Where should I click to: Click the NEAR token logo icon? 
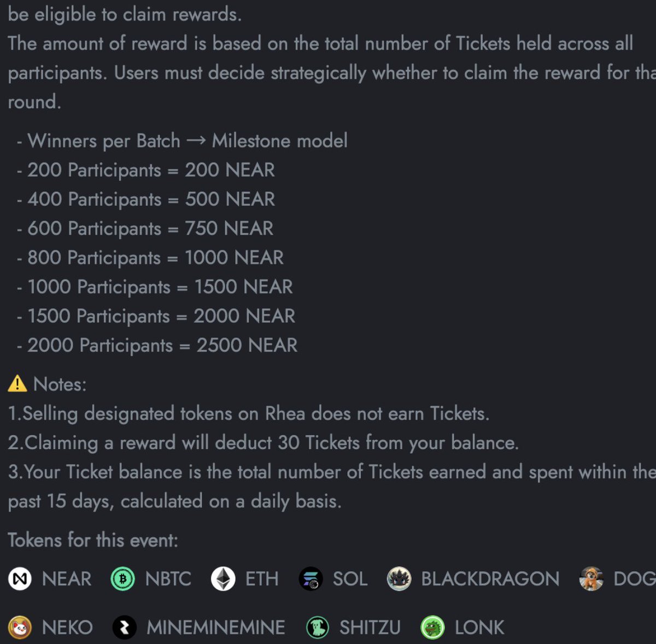coord(20,578)
